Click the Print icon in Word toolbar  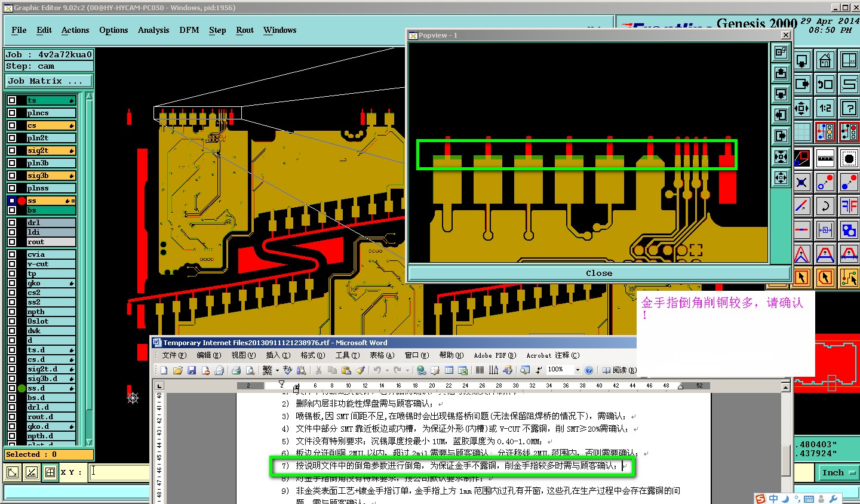[x=236, y=370]
